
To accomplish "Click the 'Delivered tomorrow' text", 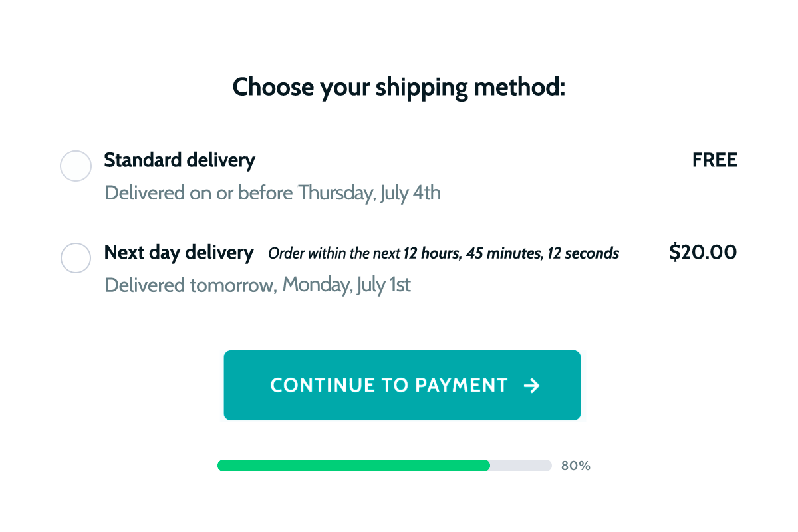I will (191, 285).
